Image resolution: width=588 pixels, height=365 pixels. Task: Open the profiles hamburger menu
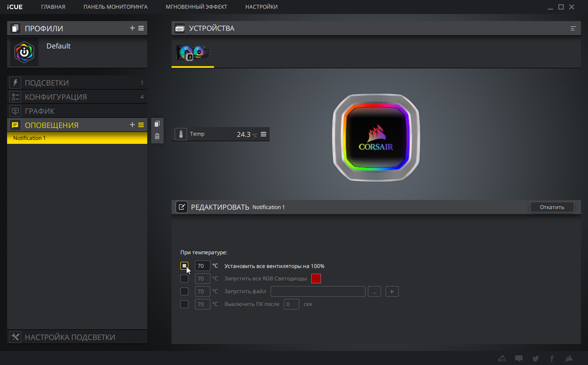click(141, 28)
